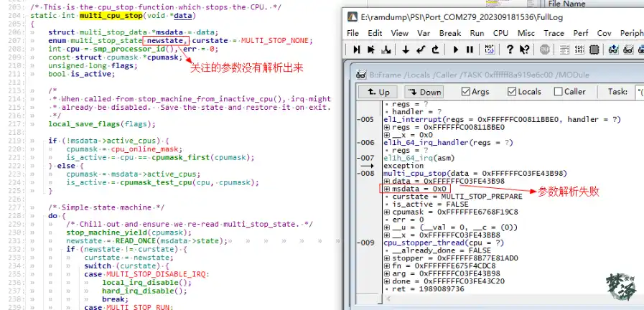Click the add-watch glasses icon with plus
This screenshot has height=310, width=644.
click(614, 50)
